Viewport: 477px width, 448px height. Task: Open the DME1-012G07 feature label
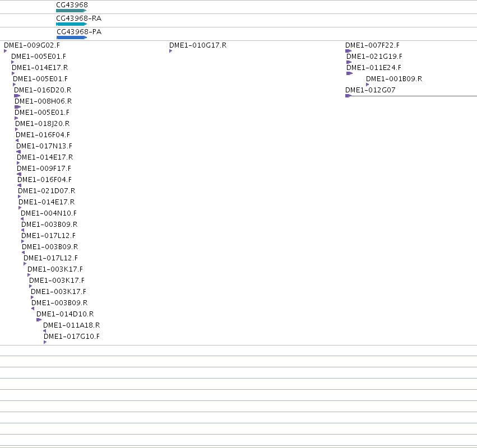[x=371, y=90]
